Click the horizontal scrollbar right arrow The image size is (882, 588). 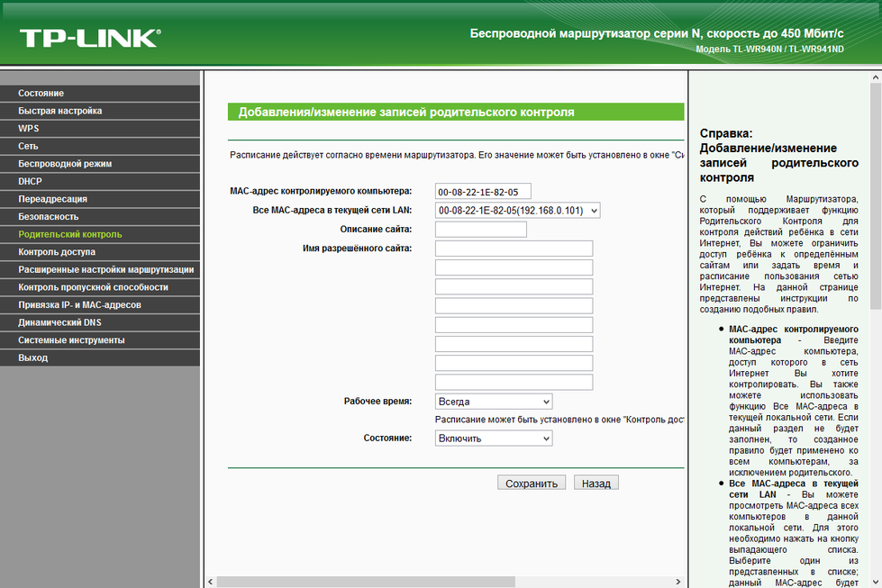point(677,582)
